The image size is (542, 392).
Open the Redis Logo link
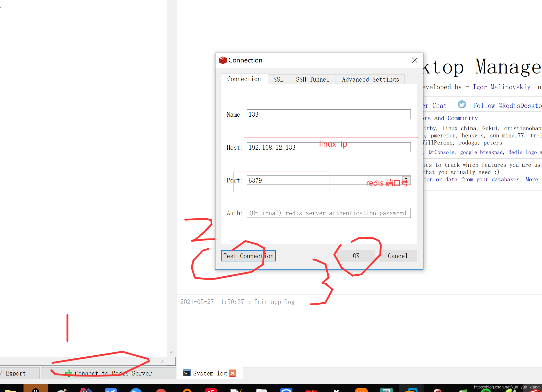(522, 152)
